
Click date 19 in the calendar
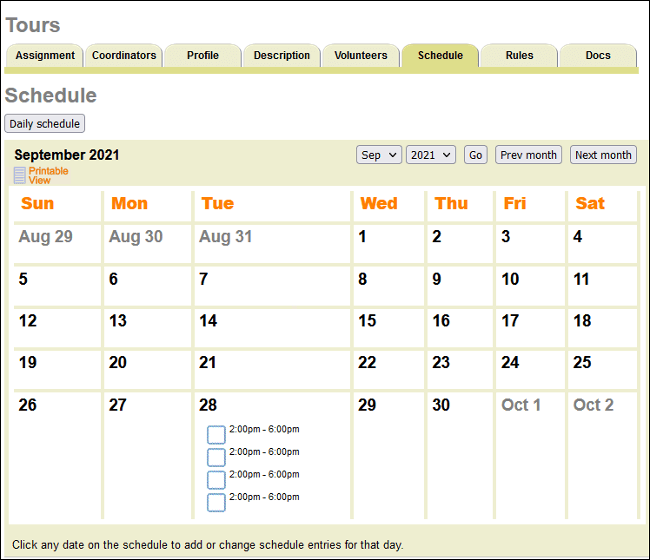click(x=28, y=362)
